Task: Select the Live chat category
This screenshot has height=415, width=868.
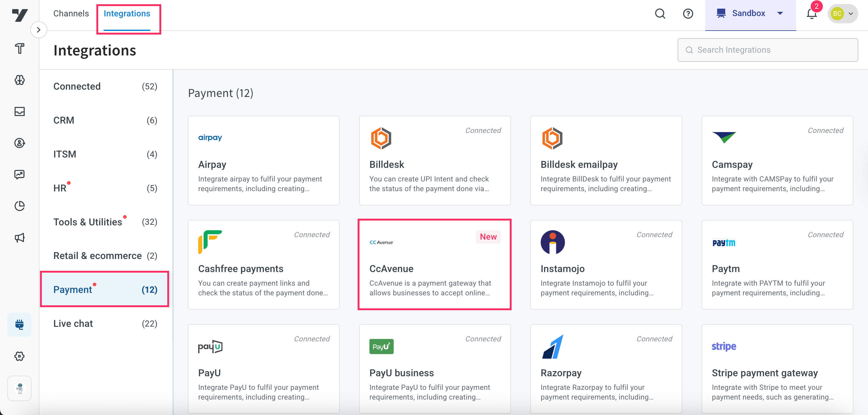Action: pos(105,324)
